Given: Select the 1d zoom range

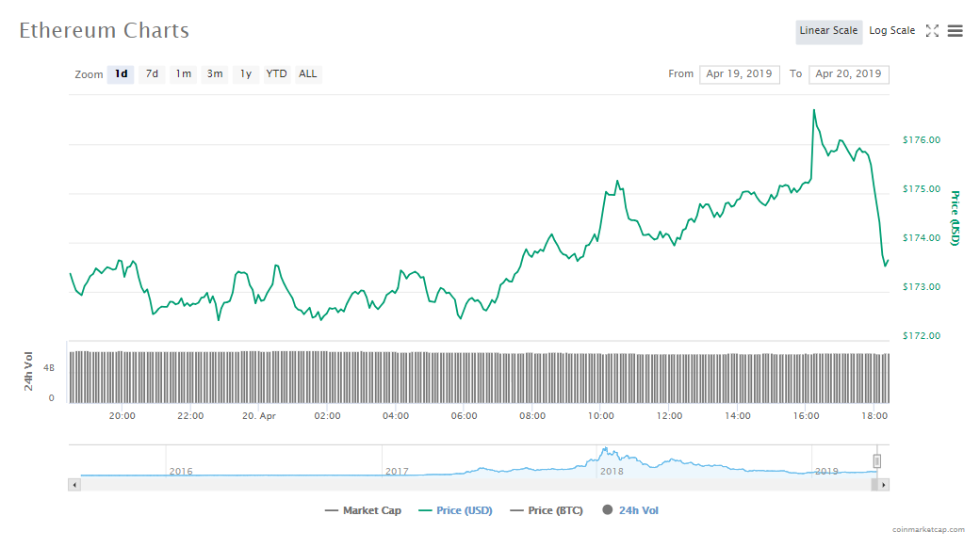Looking at the screenshot, I should (x=121, y=74).
